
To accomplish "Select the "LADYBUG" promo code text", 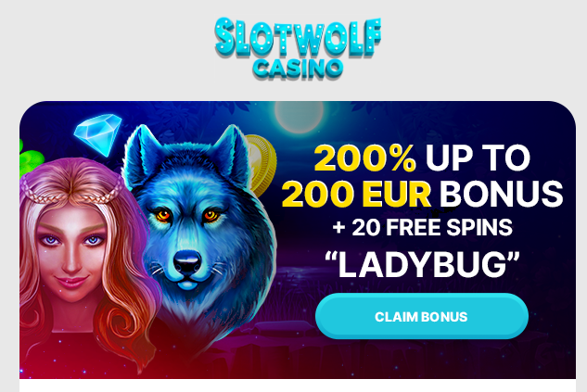I will [x=422, y=264].
